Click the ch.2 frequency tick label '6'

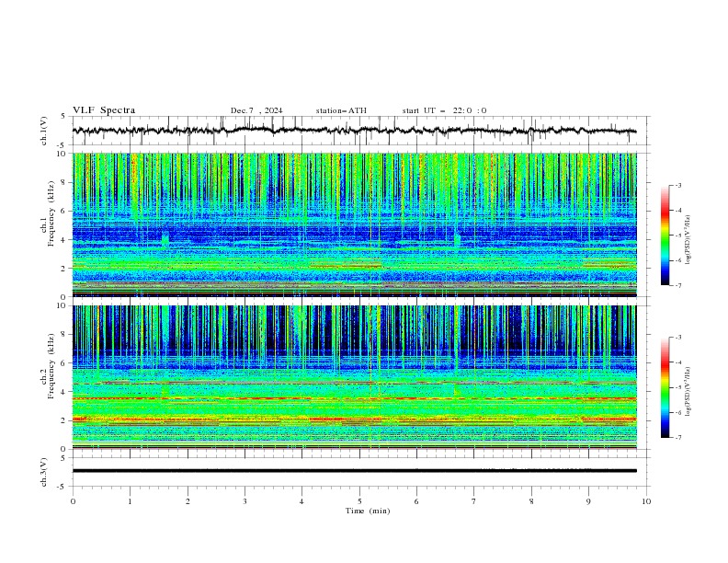(65, 363)
